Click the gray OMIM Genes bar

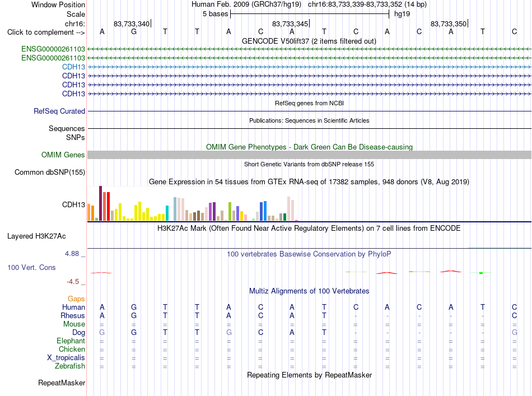click(x=309, y=155)
